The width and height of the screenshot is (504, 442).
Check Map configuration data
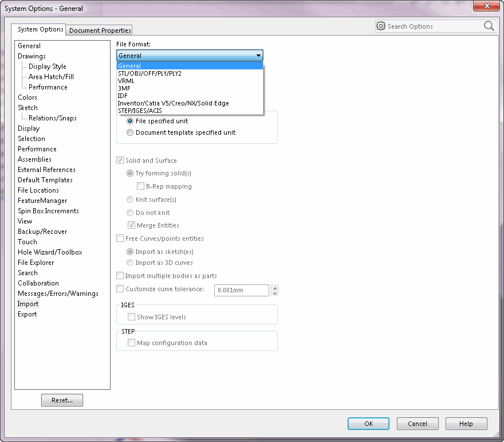click(131, 343)
